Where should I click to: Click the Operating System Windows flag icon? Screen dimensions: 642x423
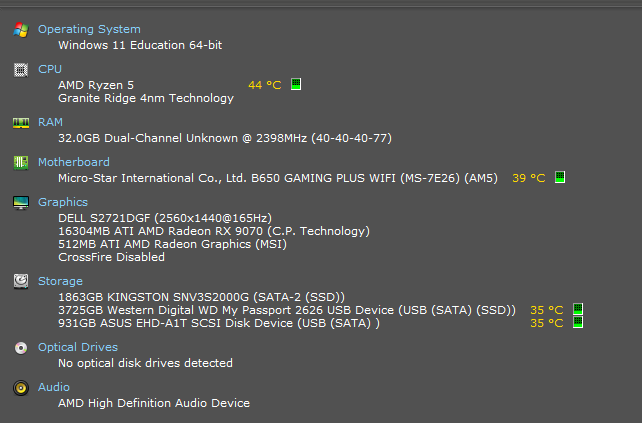[x=21, y=30]
